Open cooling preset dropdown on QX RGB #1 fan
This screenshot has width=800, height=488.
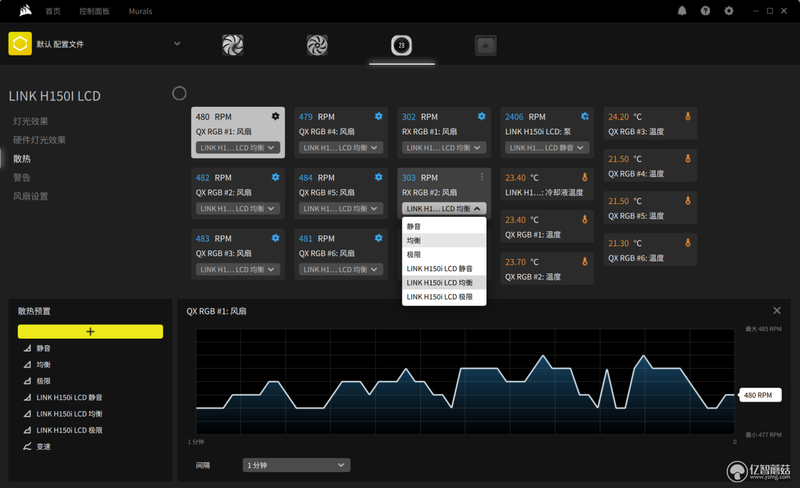pyautogui.click(x=238, y=148)
